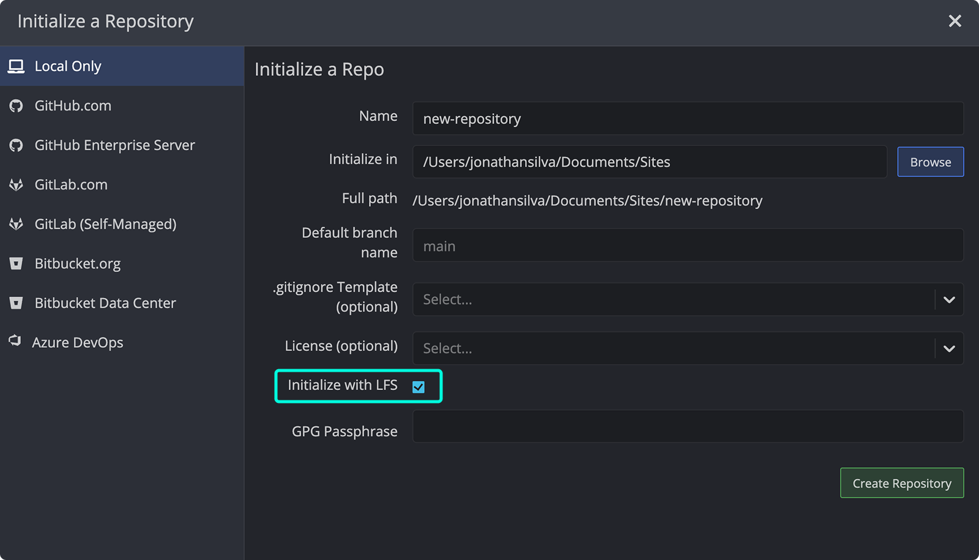Select the GitLab.com fox icon
The image size is (979, 560).
(15, 184)
